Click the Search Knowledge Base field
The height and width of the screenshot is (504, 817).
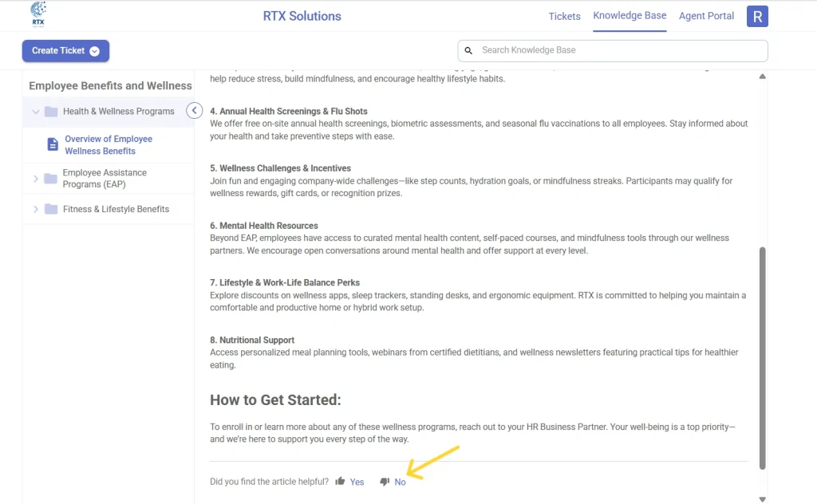[x=613, y=50]
